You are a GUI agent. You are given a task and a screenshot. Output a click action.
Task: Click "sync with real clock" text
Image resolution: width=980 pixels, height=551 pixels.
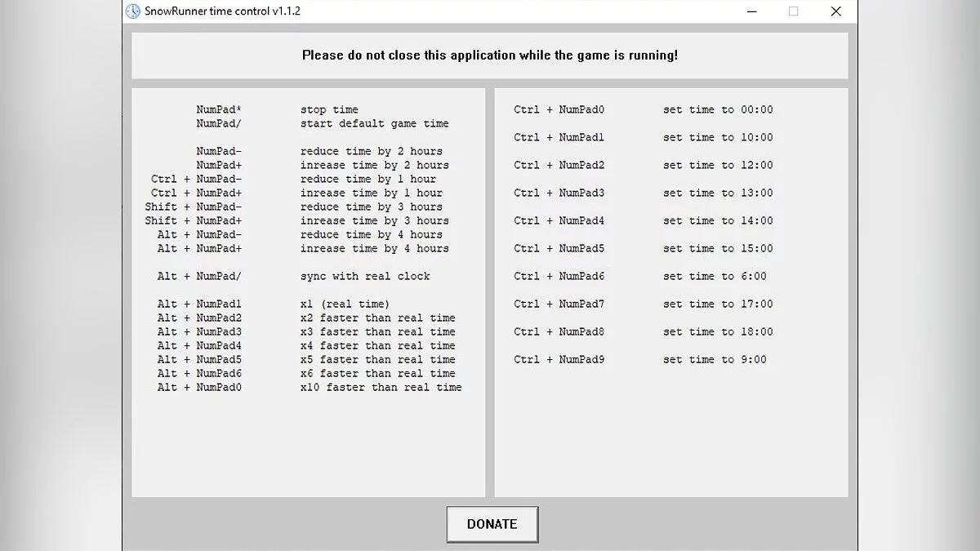[x=365, y=276]
